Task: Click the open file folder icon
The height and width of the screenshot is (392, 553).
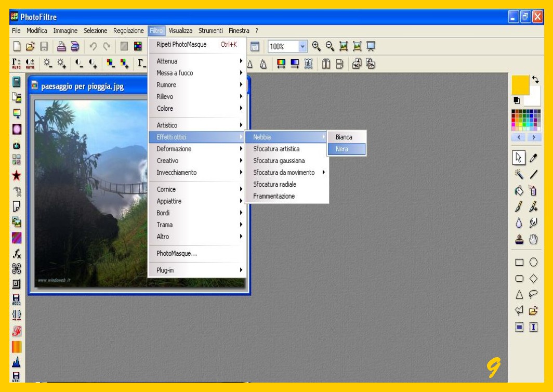Action: pyautogui.click(x=31, y=46)
